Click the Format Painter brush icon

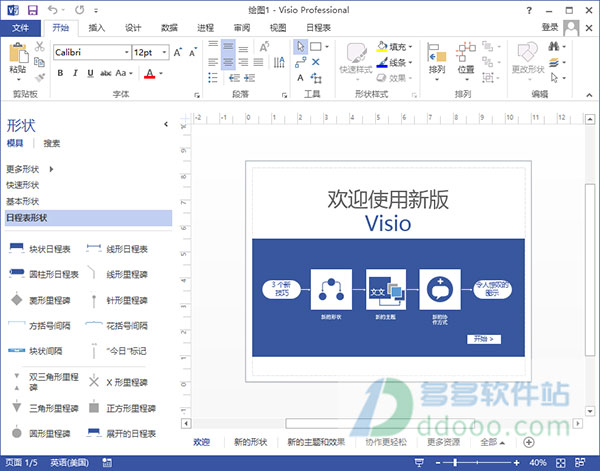click(x=39, y=77)
